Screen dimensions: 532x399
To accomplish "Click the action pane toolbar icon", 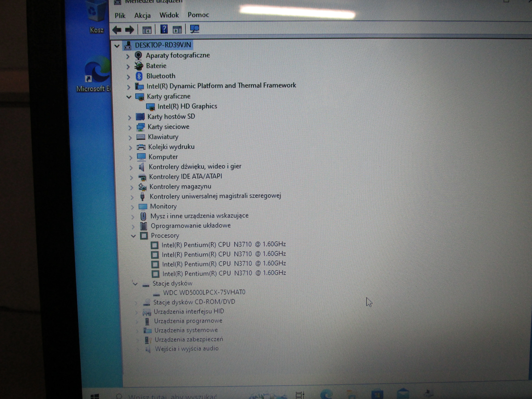I will 177,30.
